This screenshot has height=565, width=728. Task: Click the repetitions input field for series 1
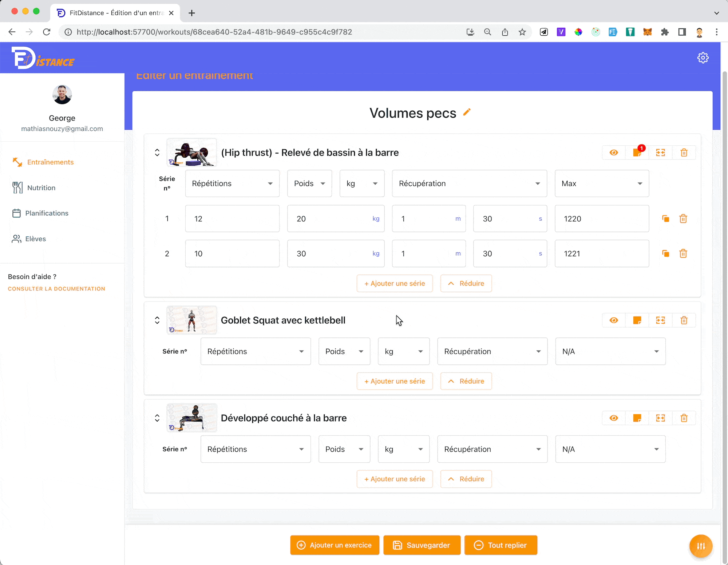click(x=232, y=219)
